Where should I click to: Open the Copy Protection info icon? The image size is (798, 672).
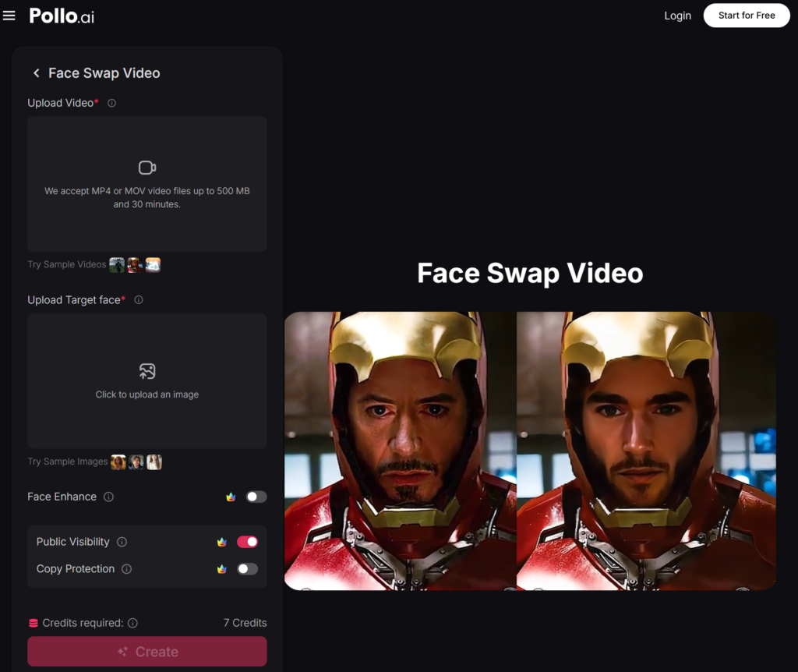127,569
